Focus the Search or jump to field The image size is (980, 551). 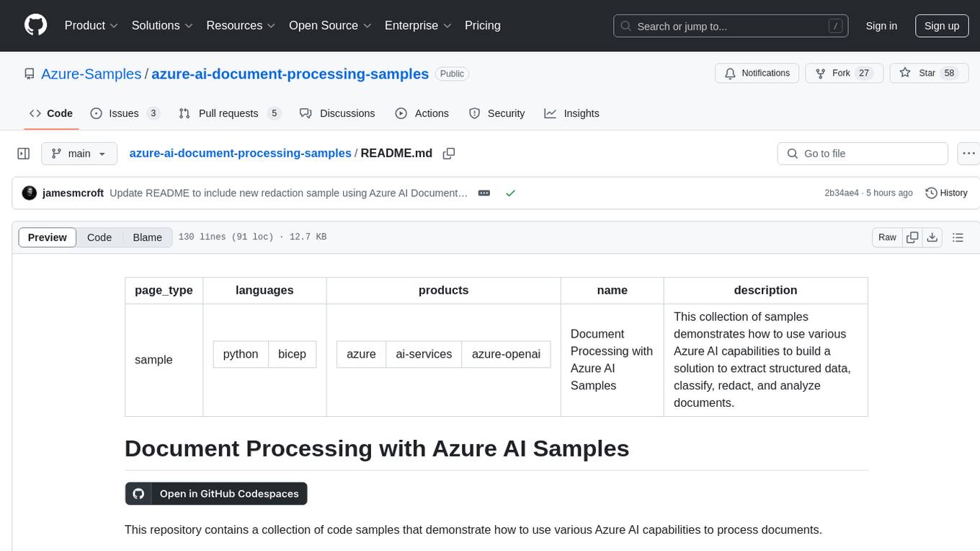tap(731, 26)
